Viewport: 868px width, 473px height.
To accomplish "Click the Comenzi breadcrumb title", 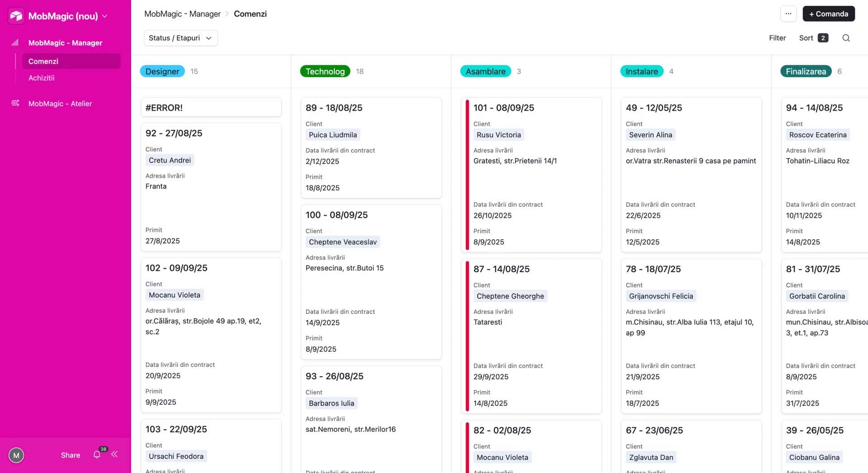I will (250, 14).
